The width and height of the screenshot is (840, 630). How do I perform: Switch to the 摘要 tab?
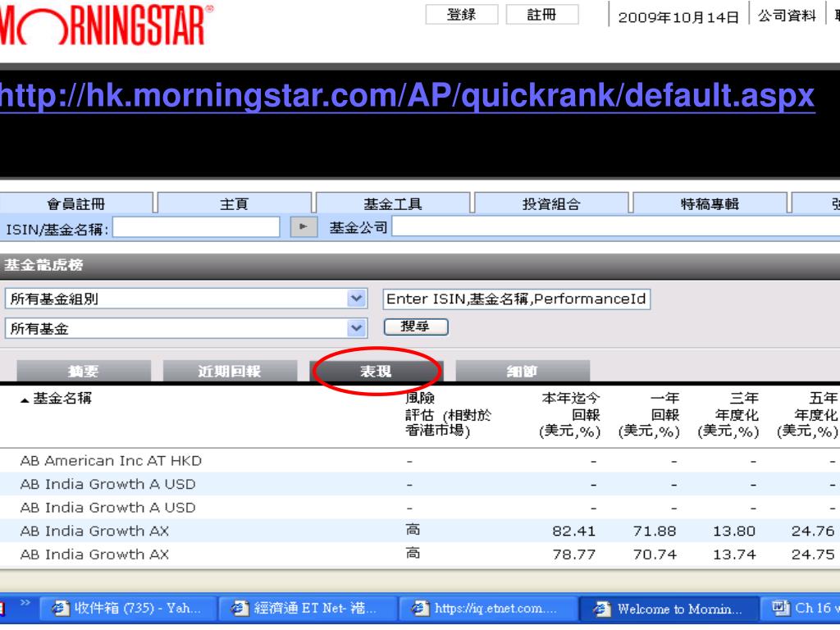84,371
